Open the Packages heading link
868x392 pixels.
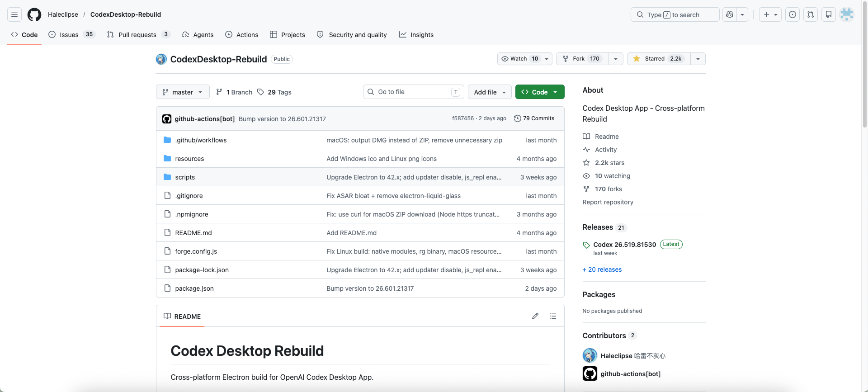[x=599, y=294]
